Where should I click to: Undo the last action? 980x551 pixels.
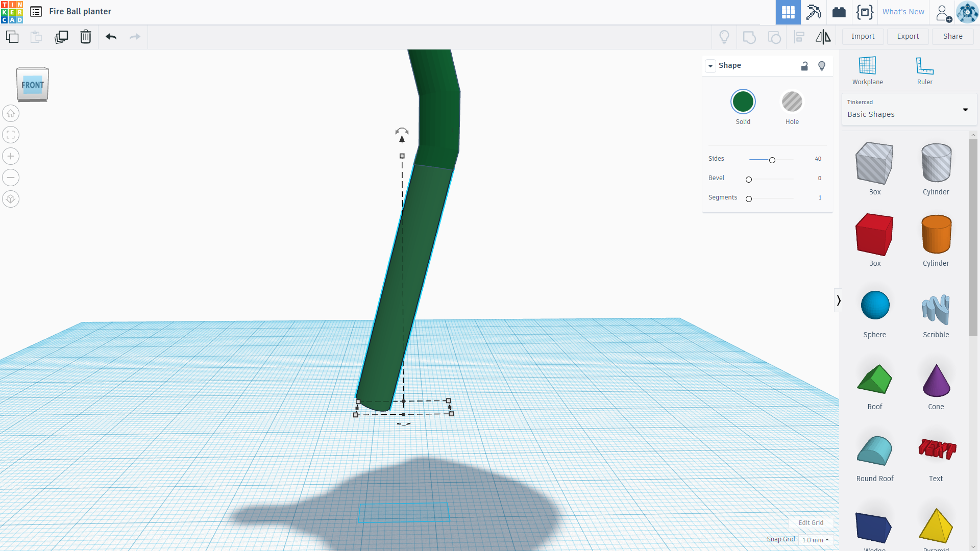pyautogui.click(x=111, y=37)
